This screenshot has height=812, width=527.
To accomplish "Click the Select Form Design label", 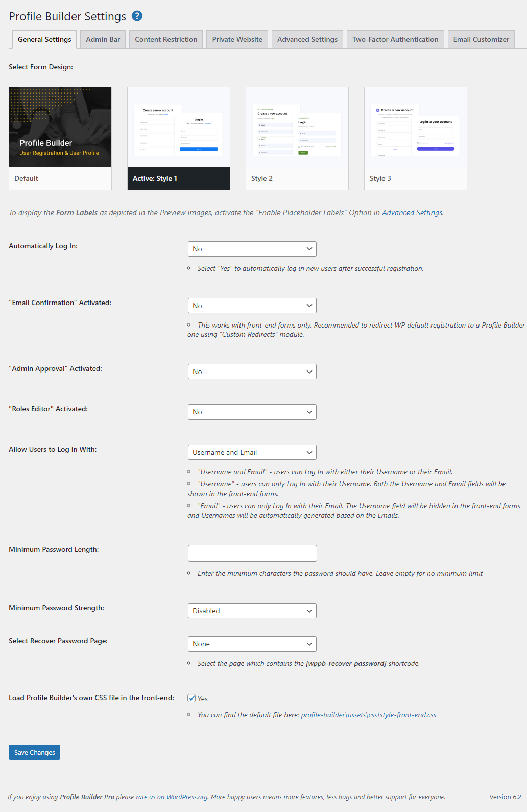I will tap(41, 67).
